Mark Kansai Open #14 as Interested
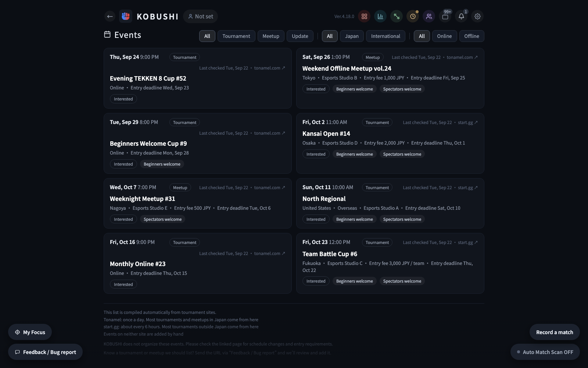 coord(316,154)
